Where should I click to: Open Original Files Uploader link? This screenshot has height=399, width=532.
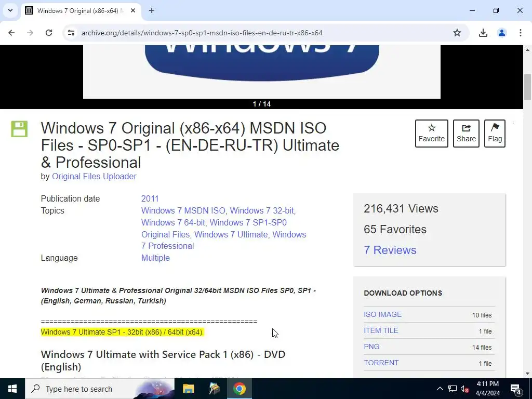coord(94,177)
